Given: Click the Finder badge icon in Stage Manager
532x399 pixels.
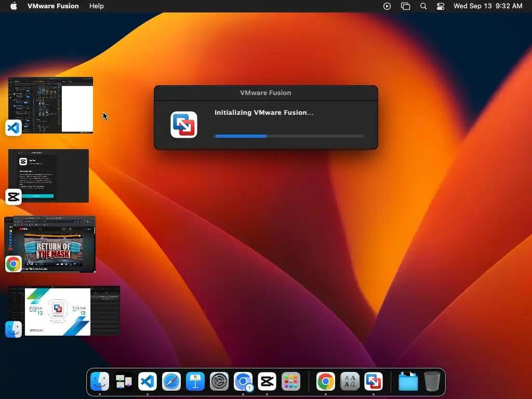Looking at the screenshot, I should (13, 329).
